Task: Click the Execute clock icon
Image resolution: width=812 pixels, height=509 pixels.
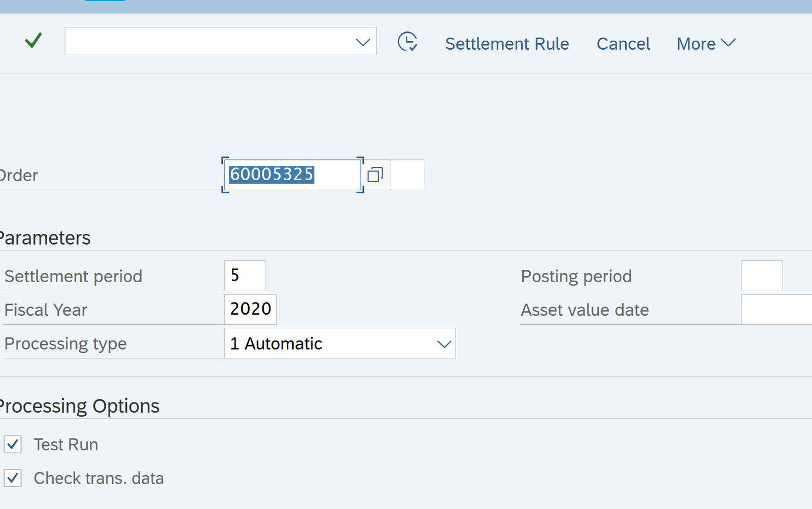Action: pos(408,42)
